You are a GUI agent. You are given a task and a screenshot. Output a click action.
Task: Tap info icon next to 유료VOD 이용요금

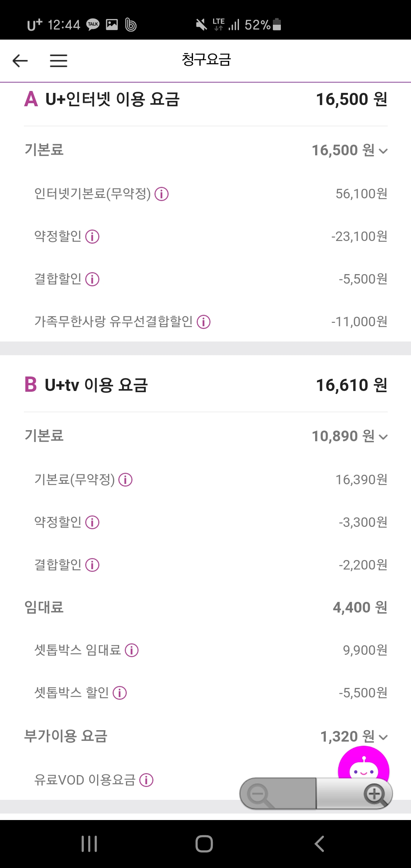point(147,780)
